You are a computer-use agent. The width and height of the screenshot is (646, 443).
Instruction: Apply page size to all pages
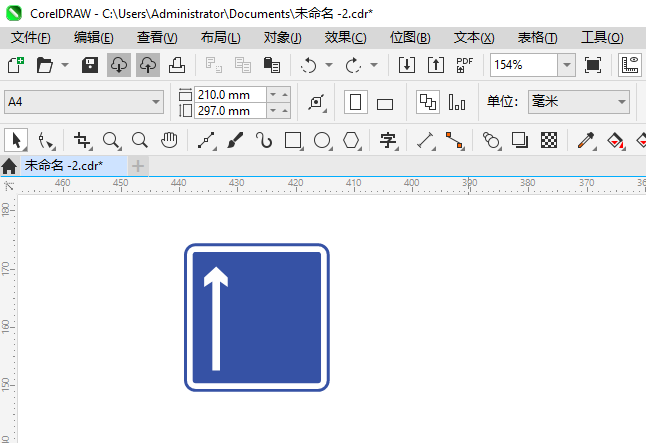coord(428,102)
